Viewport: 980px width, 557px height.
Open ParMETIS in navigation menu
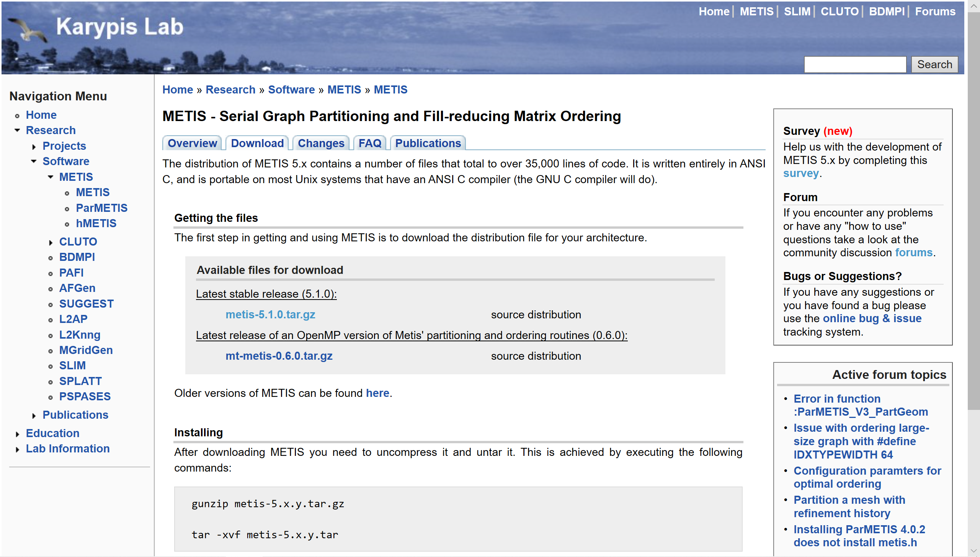(x=101, y=208)
